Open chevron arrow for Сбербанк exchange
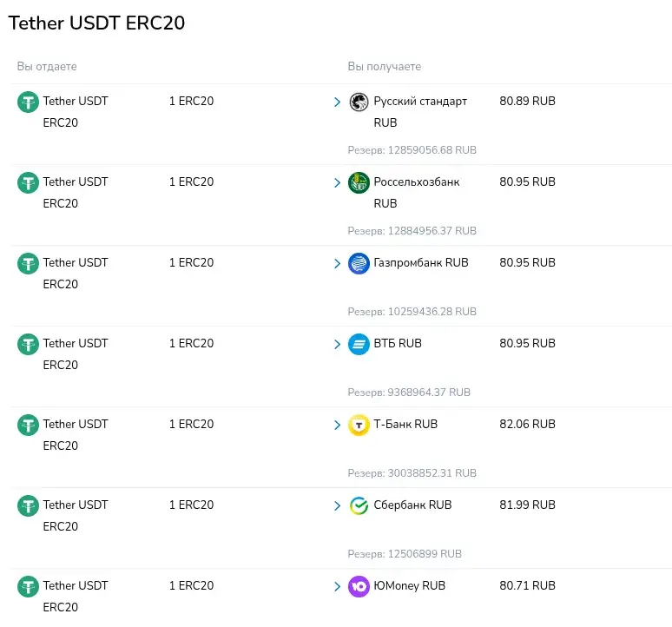Viewport: 672px width, 627px height. click(337, 505)
